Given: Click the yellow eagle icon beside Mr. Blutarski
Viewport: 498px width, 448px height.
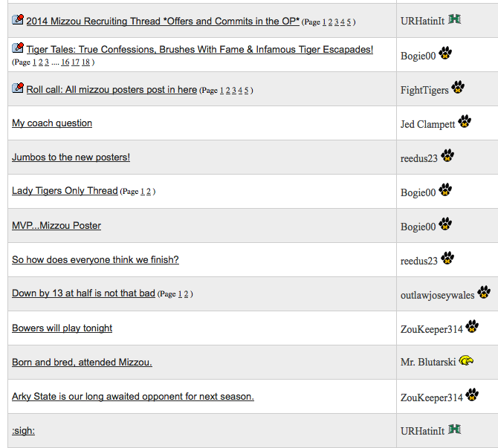Looking at the screenshot, I should tap(466, 360).
